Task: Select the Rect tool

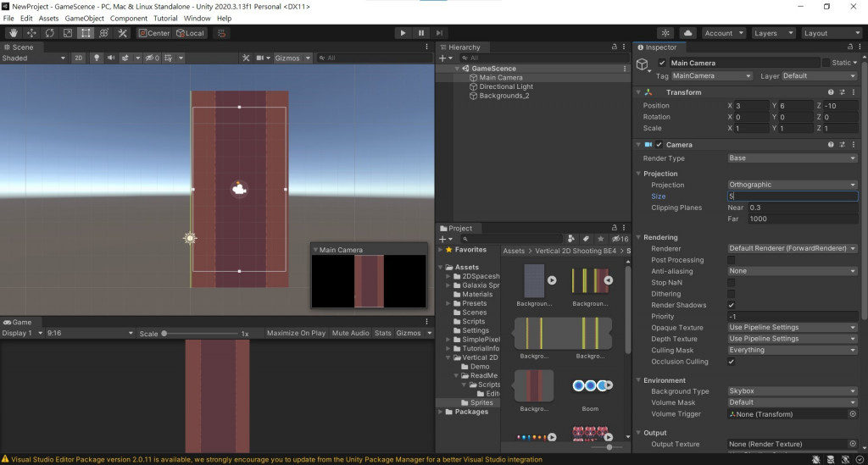Action: 86,33
